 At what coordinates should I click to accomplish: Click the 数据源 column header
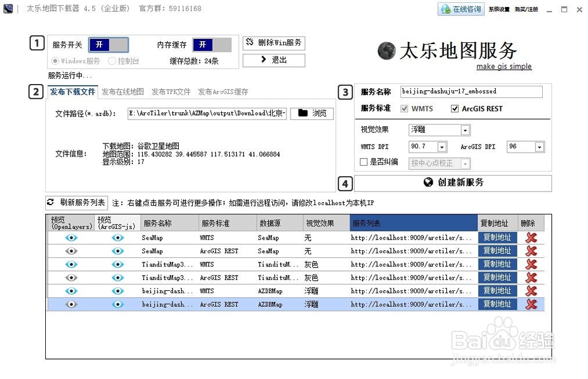tap(279, 223)
